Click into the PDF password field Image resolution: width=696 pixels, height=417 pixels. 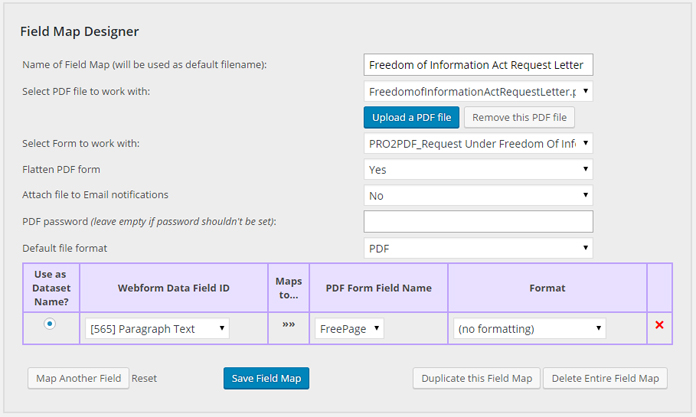tap(478, 221)
